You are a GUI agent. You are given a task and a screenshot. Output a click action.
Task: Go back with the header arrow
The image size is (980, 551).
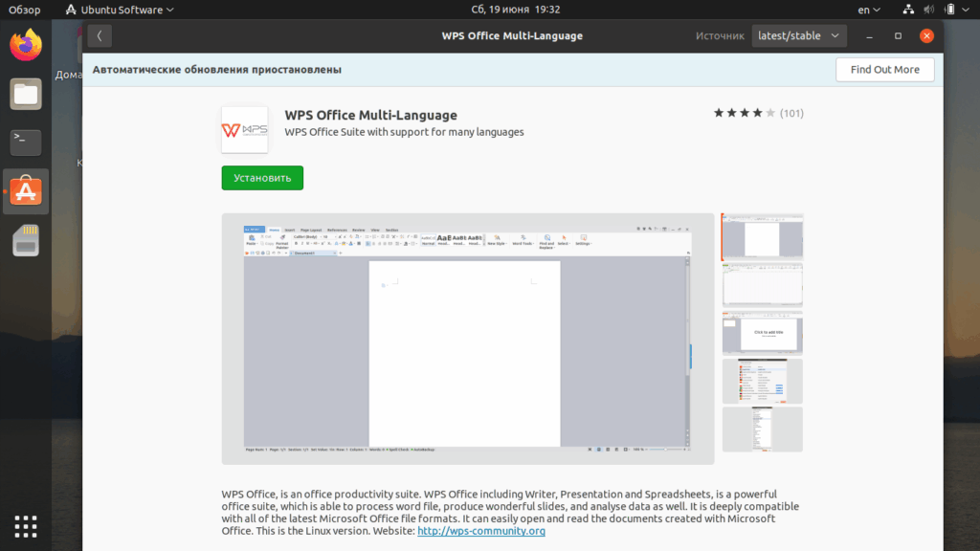100,35
